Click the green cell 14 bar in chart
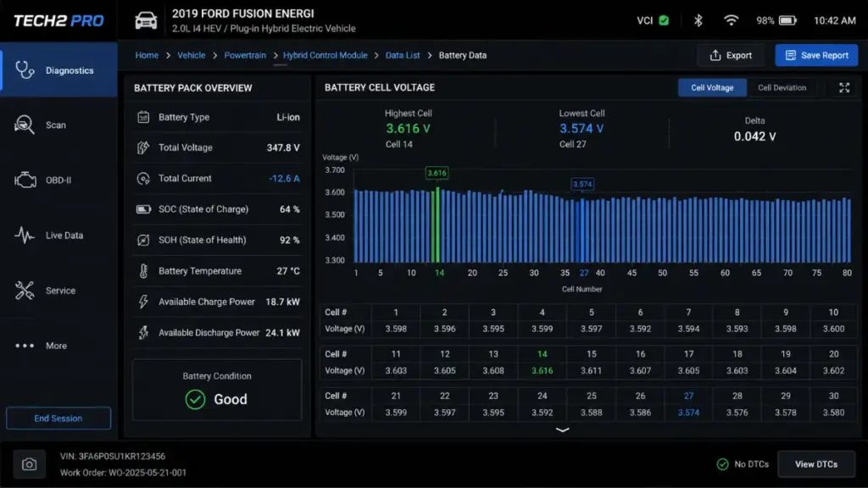Image resolution: width=868 pixels, height=488 pixels. [437, 225]
